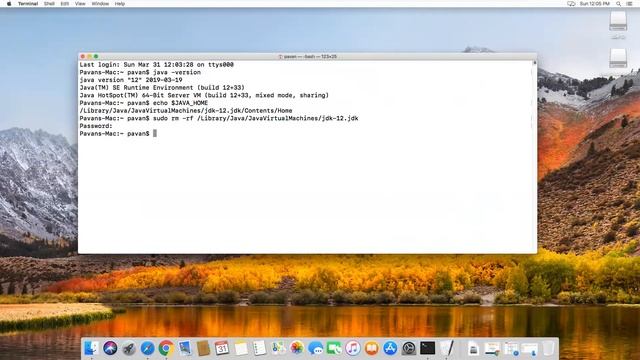Open Spotlight search magnifier in menu bar

tap(619, 4)
